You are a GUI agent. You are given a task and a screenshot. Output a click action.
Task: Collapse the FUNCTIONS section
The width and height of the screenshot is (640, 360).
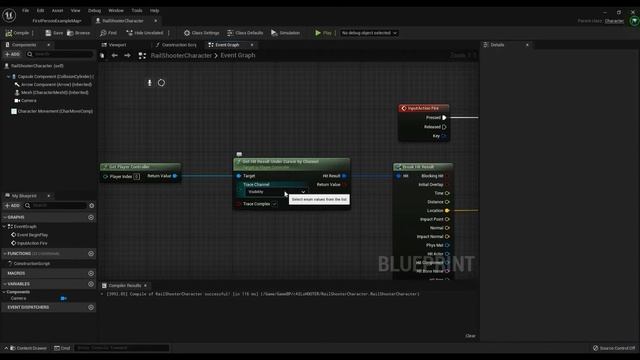(x=5, y=254)
